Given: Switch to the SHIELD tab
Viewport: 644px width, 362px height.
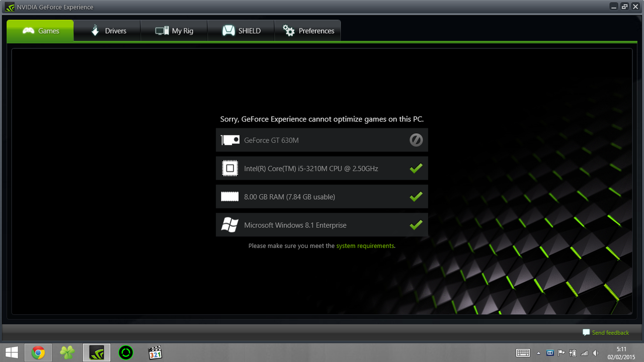Looking at the screenshot, I should (241, 31).
